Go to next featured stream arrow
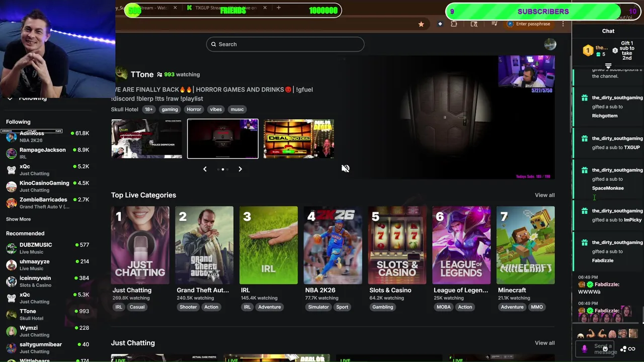Screen dimensions: 644x362 click(x=240, y=169)
